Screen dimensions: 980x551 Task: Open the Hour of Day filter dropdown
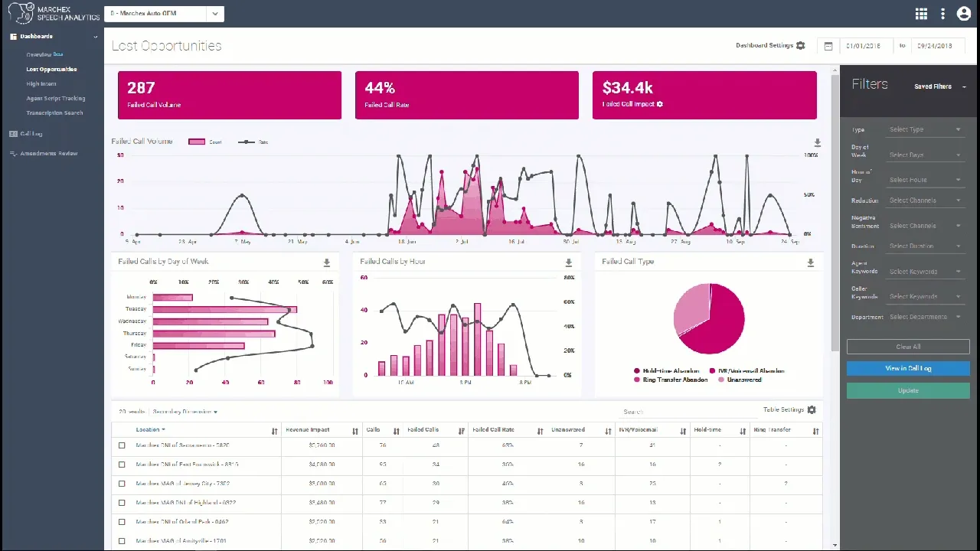coord(924,181)
